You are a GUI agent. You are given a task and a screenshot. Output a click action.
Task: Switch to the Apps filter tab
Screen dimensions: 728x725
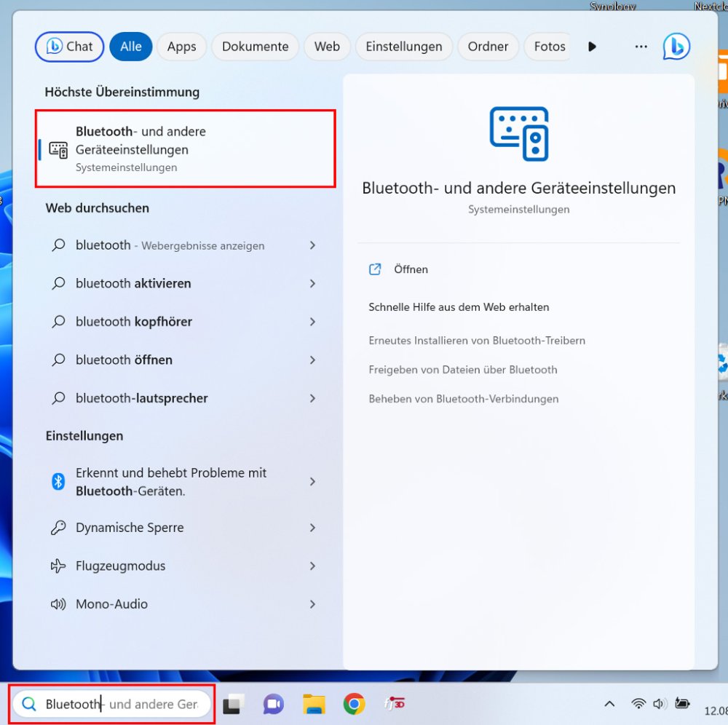pyautogui.click(x=181, y=47)
